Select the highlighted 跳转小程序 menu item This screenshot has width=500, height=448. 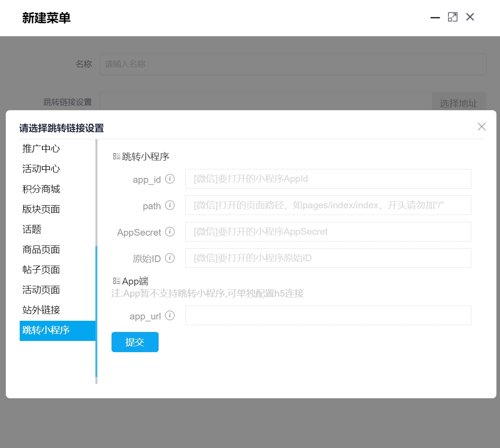[57, 331]
